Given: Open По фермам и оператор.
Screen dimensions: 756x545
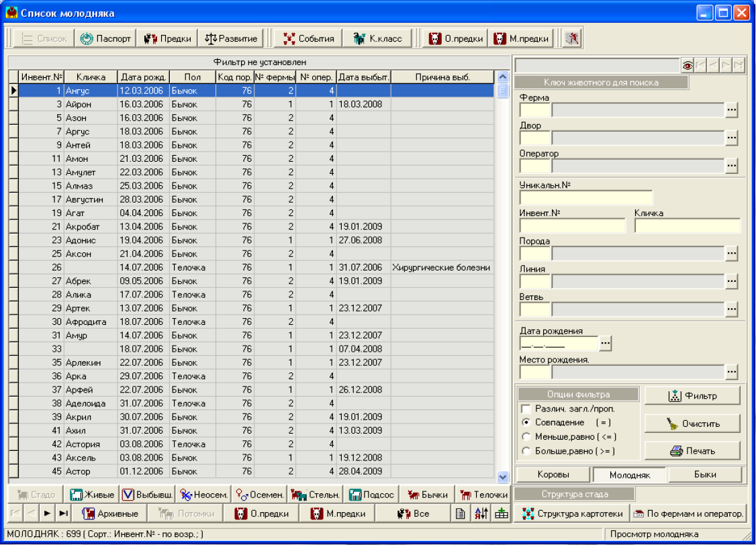Looking at the screenshot, I should pyautogui.click(x=688, y=513).
